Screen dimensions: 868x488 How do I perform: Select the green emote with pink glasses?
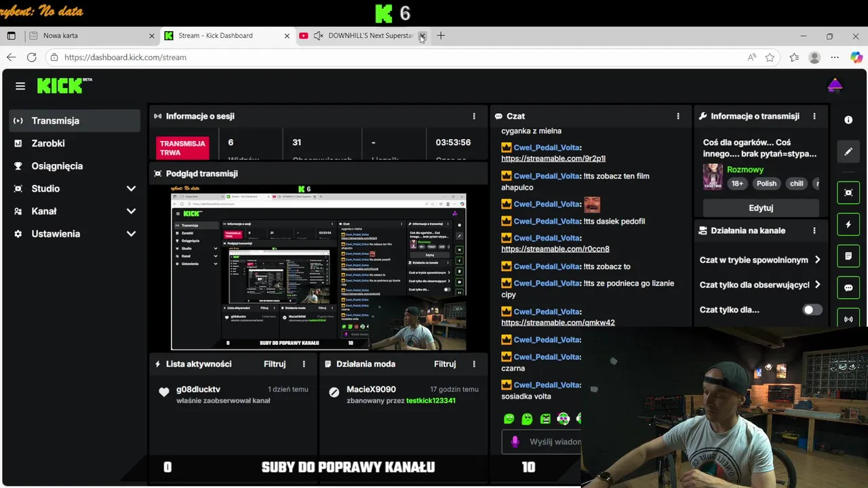click(x=563, y=419)
